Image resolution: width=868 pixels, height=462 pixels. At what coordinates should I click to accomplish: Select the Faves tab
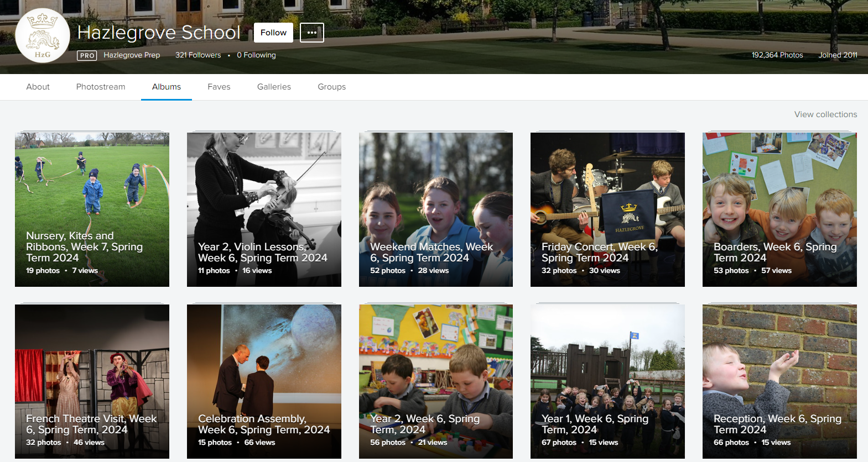point(219,87)
